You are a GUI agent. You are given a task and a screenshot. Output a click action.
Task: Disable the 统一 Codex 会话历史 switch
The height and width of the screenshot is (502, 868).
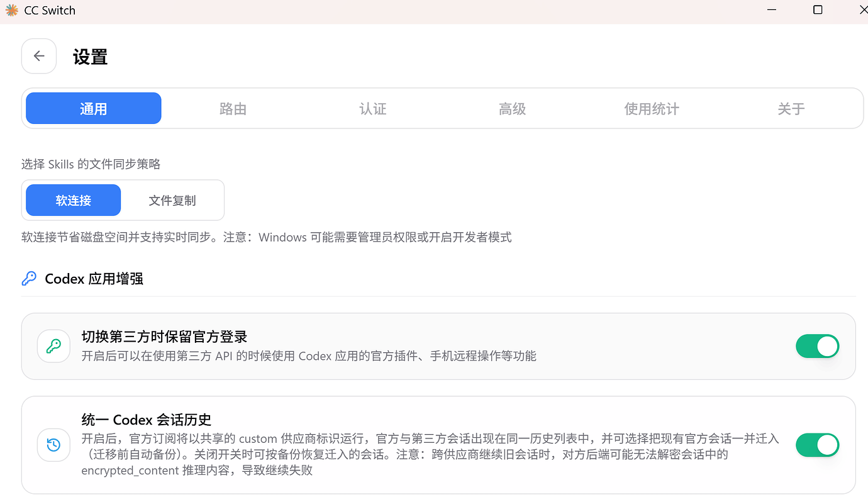point(817,445)
